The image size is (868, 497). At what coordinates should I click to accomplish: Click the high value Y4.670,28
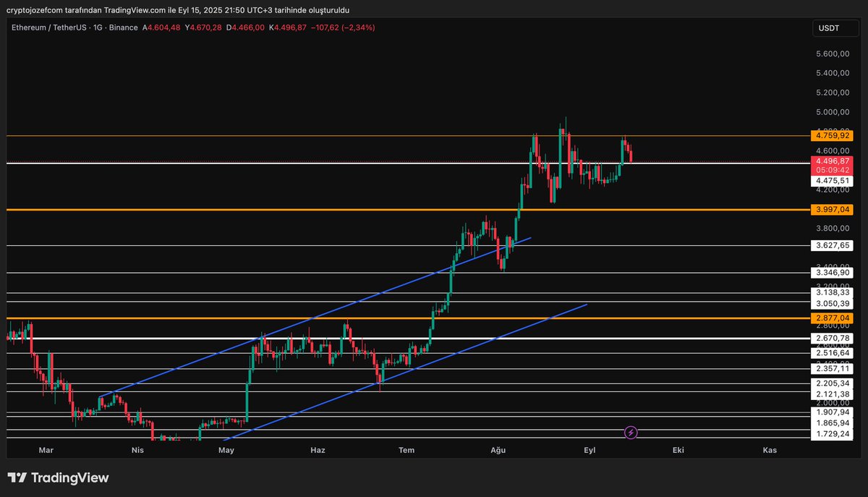point(203,27)
